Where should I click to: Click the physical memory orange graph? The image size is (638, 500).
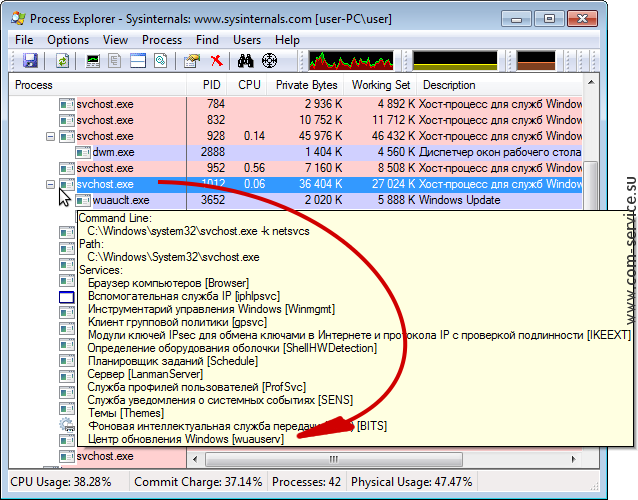click(x=536, y=61)
